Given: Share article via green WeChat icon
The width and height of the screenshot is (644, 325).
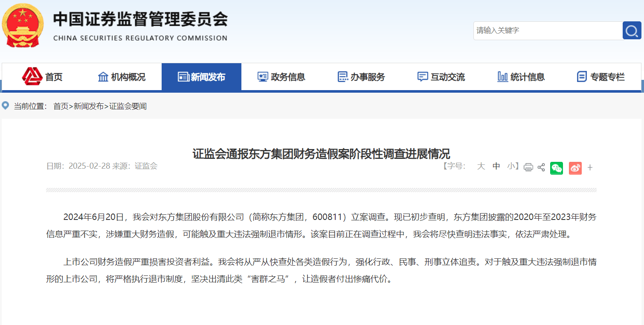Looking at the screenshot, I should tap(557, 168).
